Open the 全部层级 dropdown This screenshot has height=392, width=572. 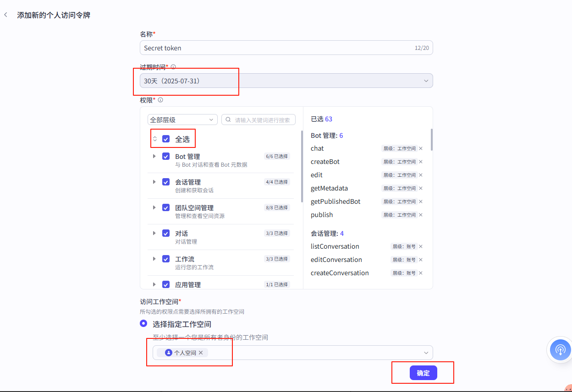[x=182, y=120]
